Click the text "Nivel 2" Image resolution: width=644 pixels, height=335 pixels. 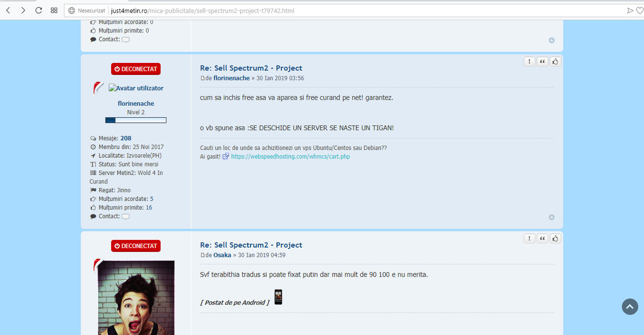pos(136,112)
